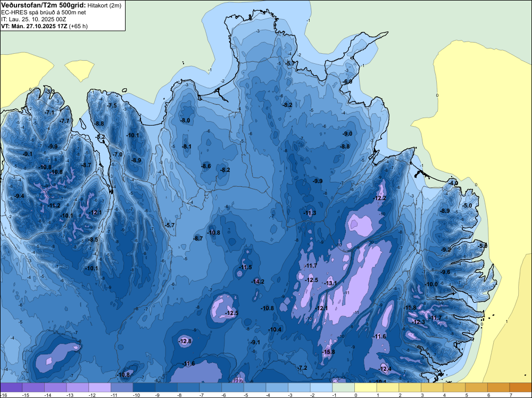The image size is (532, 398).
Task: Click the '-11.2' temperature value
Action: tap(54, 205)
